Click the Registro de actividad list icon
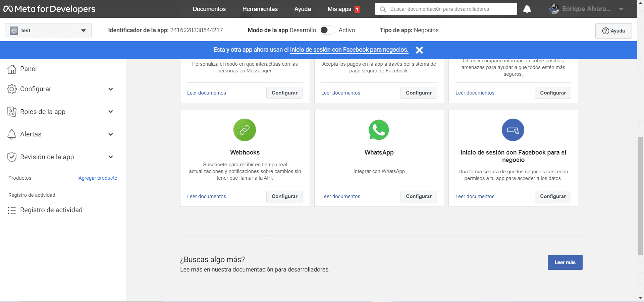Screen dimensions: 644x302 [12, 210]
